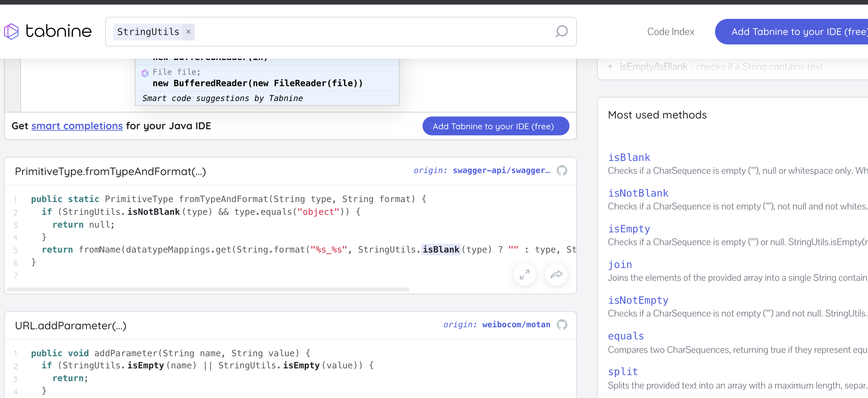Click 'Smart code suggestions by Tabnine' text
Screen dimensions: 868x398
222,98
